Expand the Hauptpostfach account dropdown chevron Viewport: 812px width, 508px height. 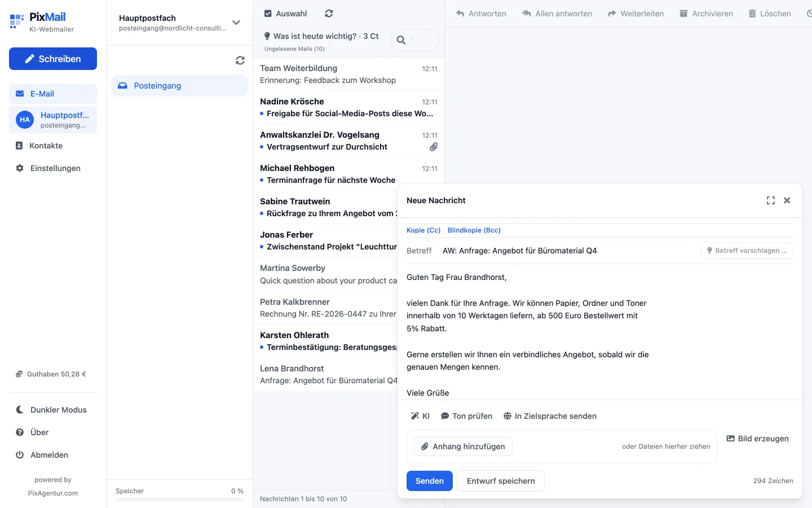point(236,23)
